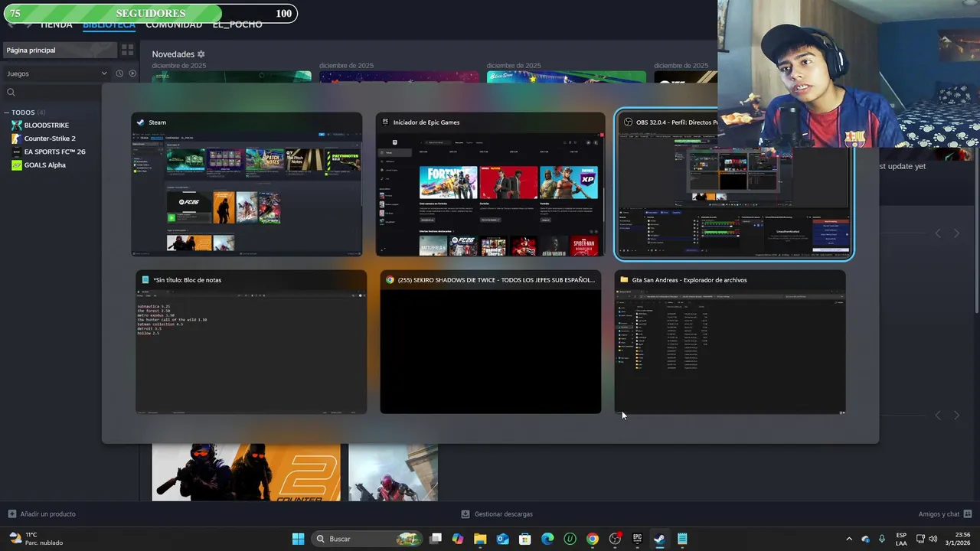
Task: Open Notepad from the taskbar
Action: (682, 539)
